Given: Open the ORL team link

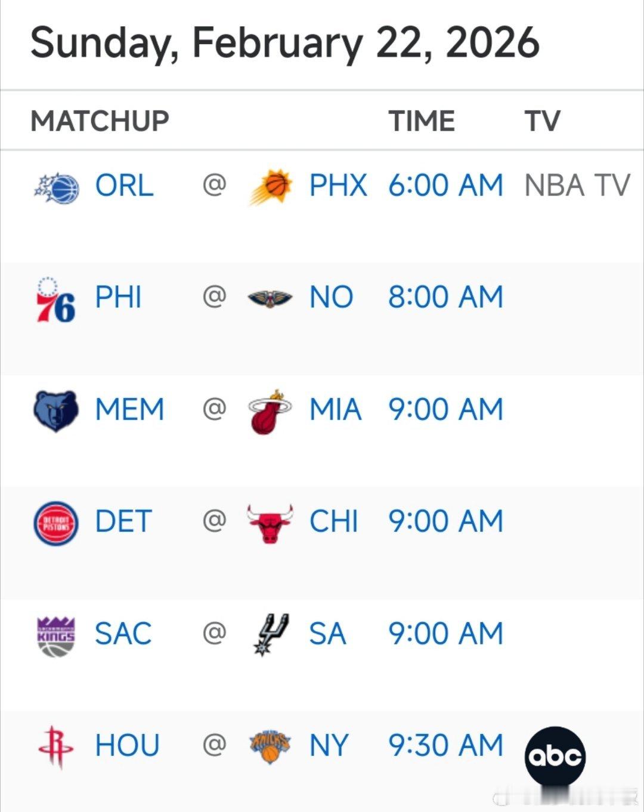Looking at the screenshot, I should tap(124, 186).
